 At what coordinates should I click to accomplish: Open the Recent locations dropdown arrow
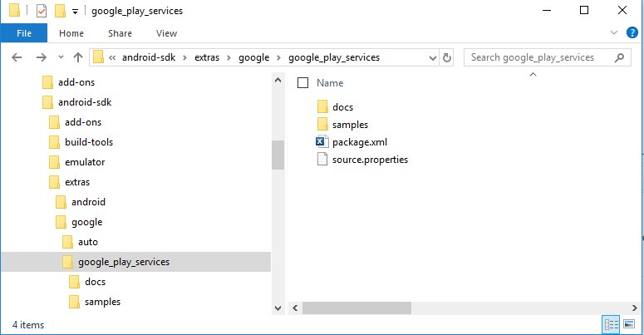(60, 57)
